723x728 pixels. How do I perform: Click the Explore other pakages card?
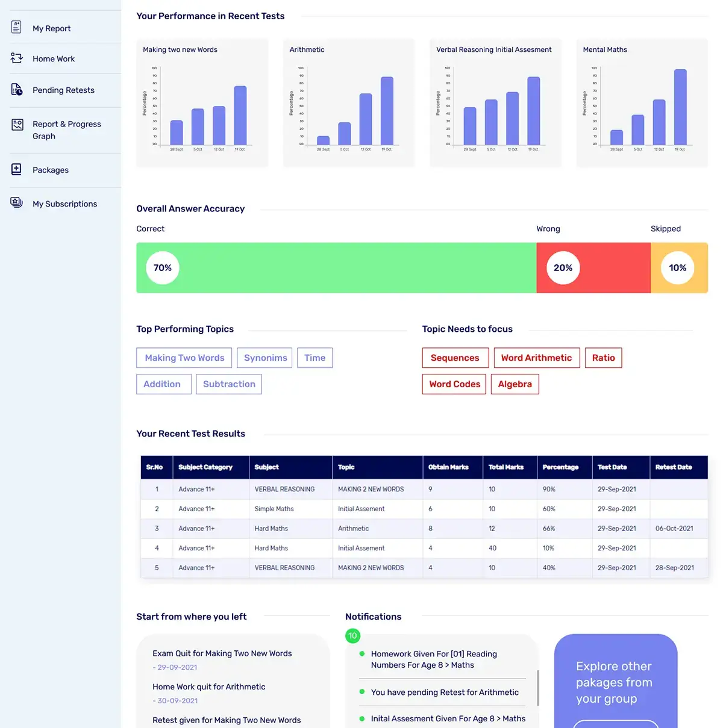tap(615, 682)
